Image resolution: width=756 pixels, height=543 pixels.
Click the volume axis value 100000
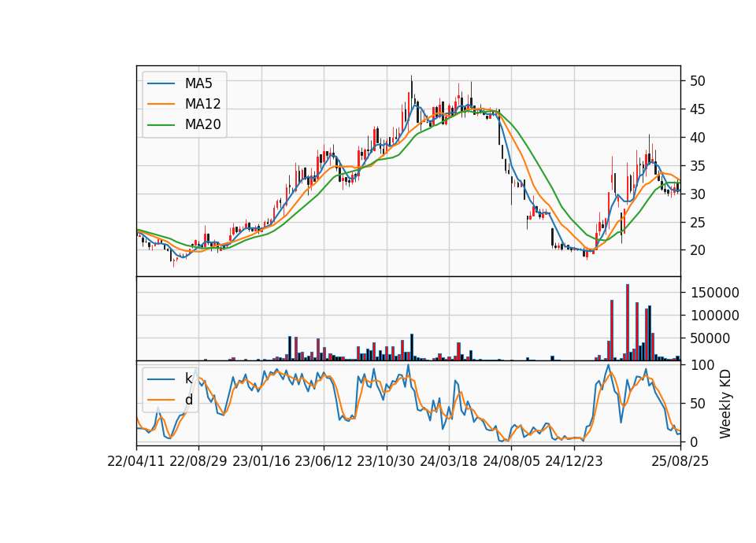pos(714,316)
